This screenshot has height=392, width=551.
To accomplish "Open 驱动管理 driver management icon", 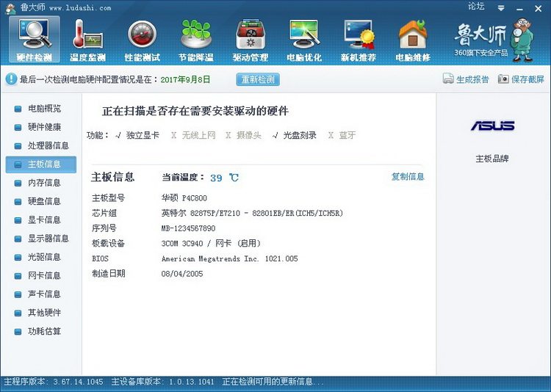I will pyautogui.click(x=251, y=40).
